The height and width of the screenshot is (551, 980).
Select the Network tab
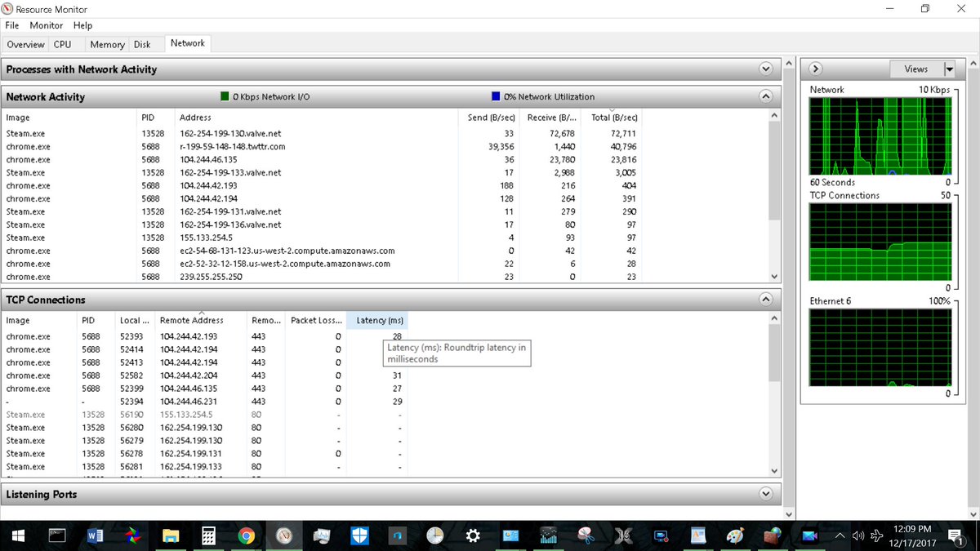pyautogui.click(x=188, y=43)
